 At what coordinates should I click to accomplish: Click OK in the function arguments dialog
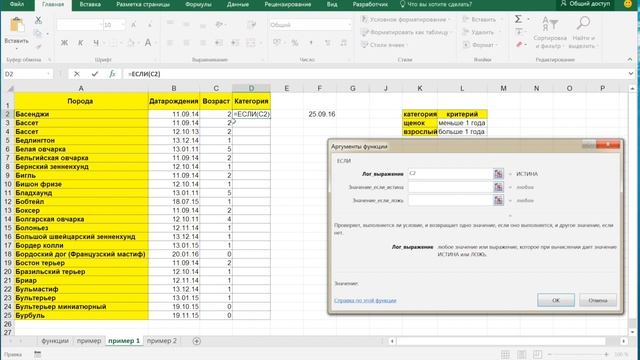click(x=556, y=300)
